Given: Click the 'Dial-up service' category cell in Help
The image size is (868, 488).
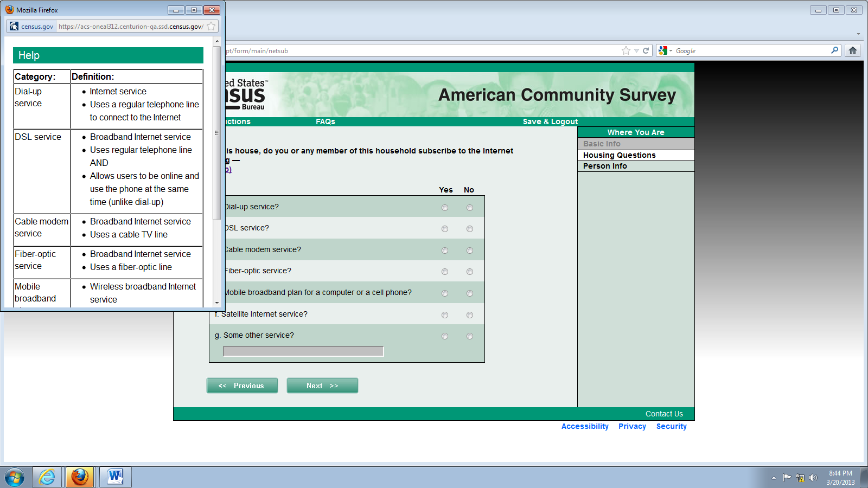Looking at the screenshot, I should [x=42, y=106].
